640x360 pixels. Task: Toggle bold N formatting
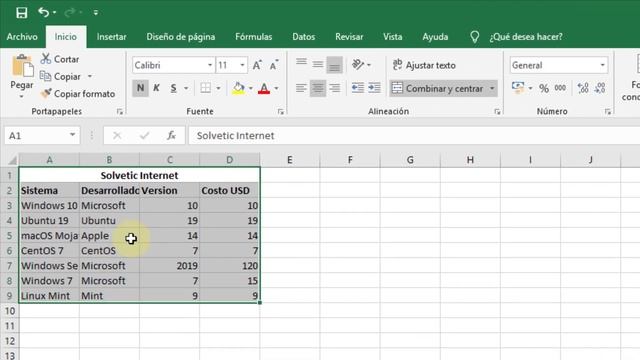click(140, 88)
